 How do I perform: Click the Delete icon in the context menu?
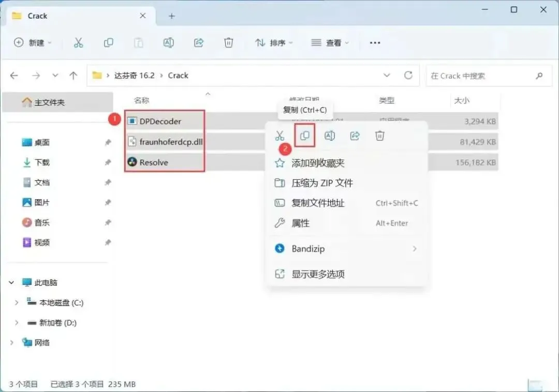380,136
